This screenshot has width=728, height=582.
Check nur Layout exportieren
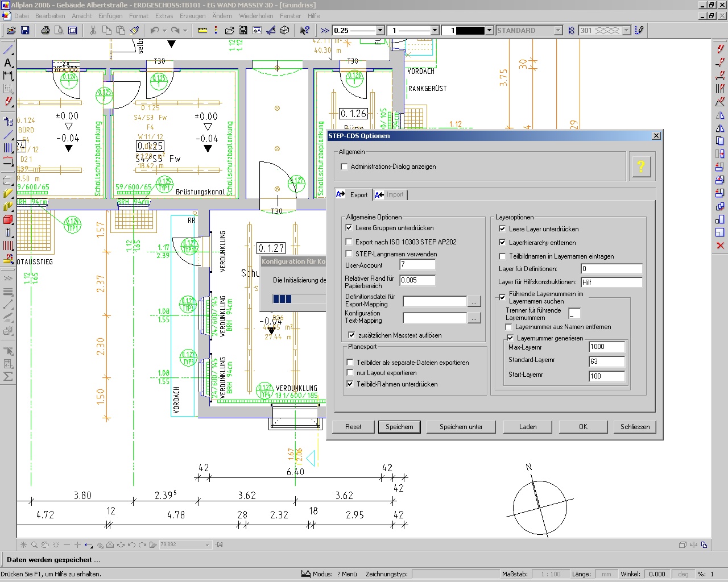350,373
